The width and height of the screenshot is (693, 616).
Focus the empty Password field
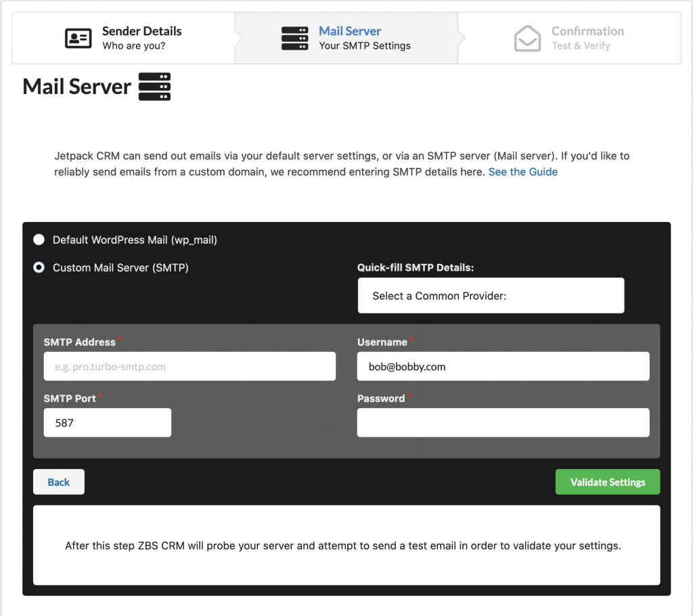pos(504,423)
